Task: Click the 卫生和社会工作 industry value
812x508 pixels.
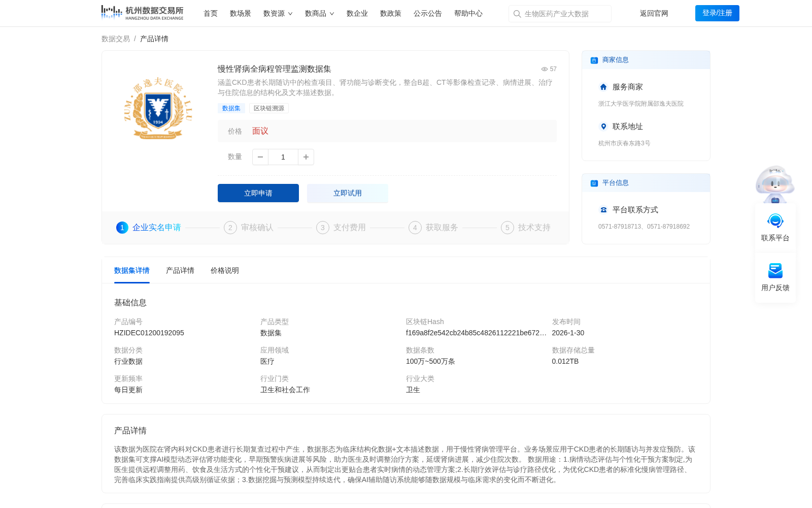Action: click(285, 390)
